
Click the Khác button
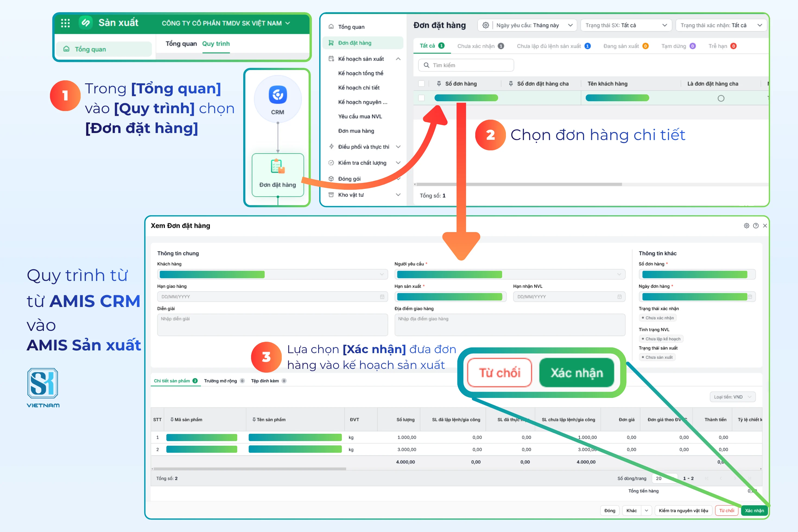tap(632, 511)
